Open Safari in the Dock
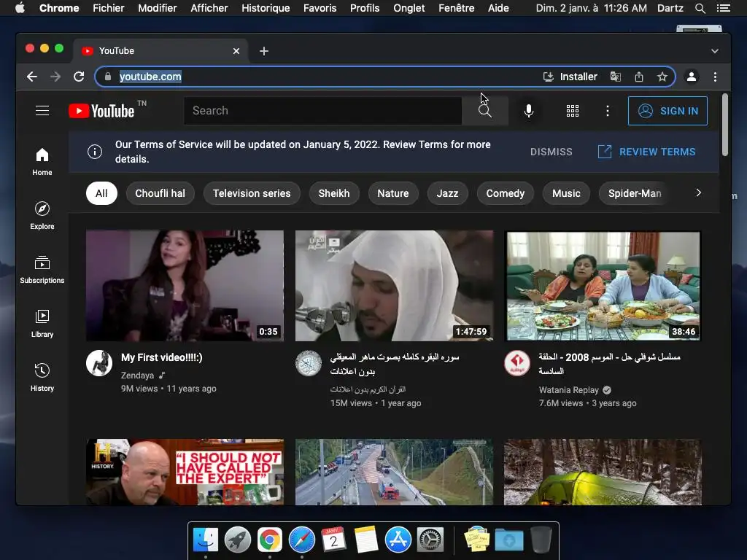Viewport: 747px width, 560px height. tap(301, 540)
